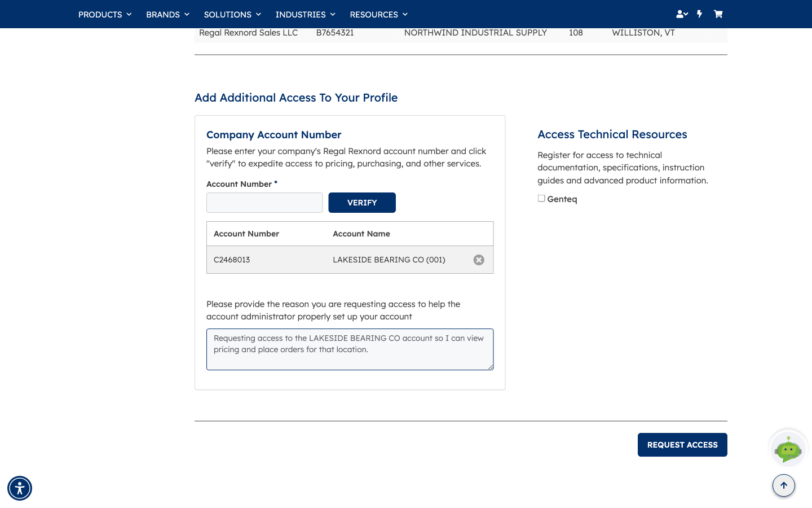Open the green chatbot assistant
The height and width of the screenshot is (508, 812).
pos(788,449)
